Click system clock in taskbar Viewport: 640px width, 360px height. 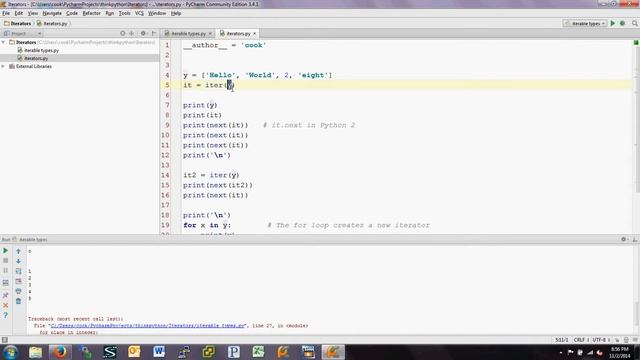click(620, 352)
